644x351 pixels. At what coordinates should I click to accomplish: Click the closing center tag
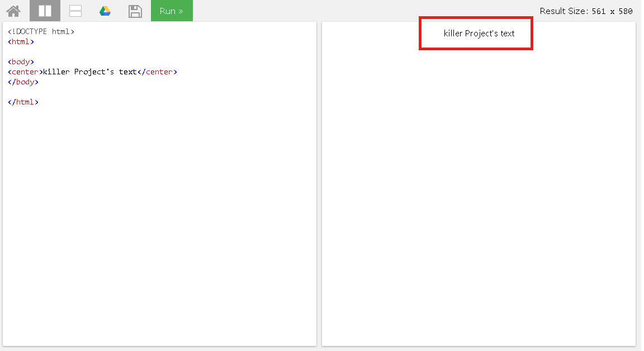click(x=157, y=72)
